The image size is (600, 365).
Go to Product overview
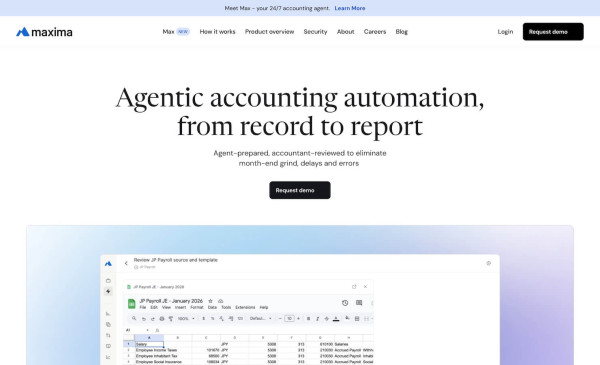(269, 32)
